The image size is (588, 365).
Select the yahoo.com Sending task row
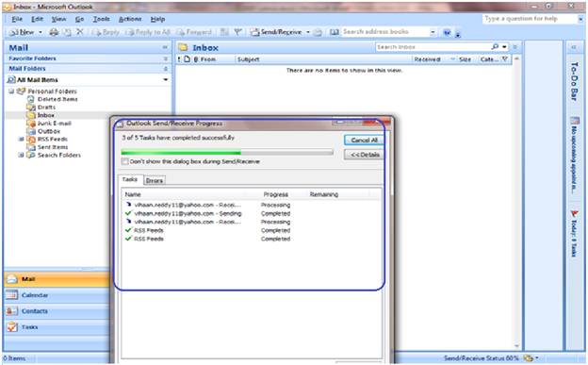(208, 213)
